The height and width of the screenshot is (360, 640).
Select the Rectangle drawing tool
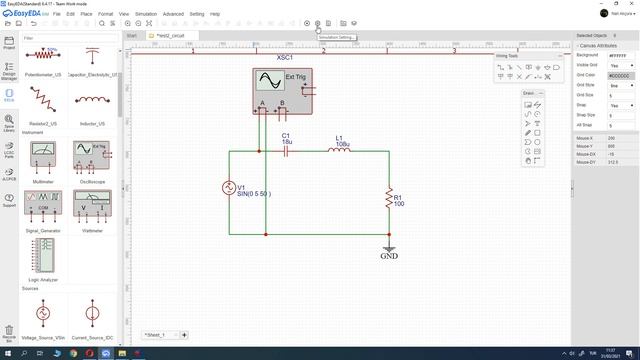tap(537, 133)
